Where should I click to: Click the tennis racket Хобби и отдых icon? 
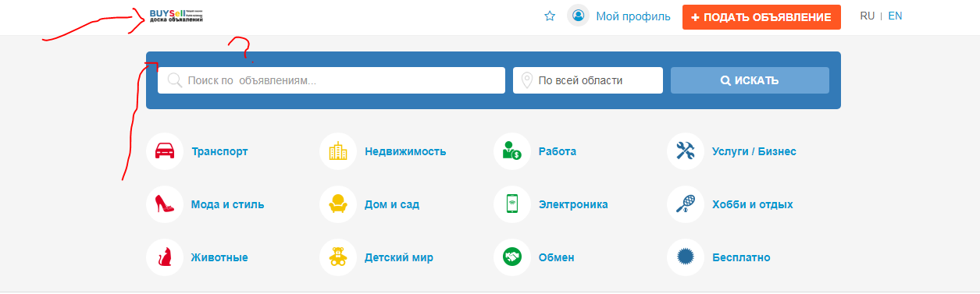click(686, 204)
